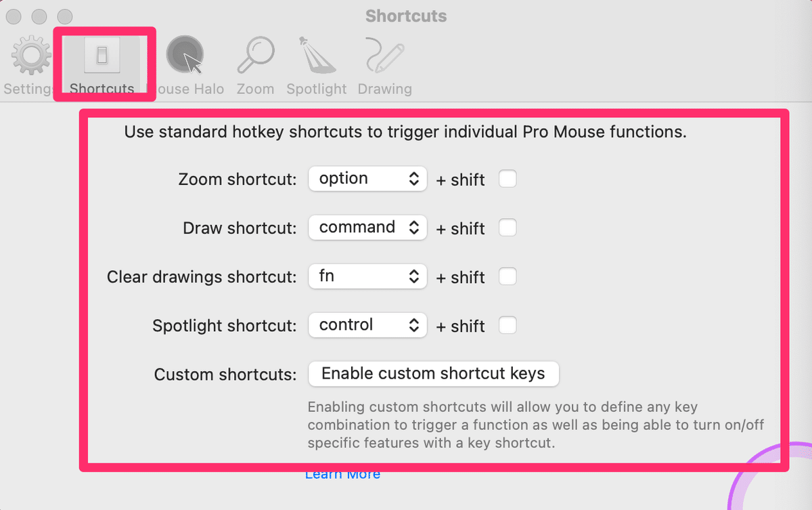
Task: Enable shift for Draw shortcut
Action: tap(507, 228)
